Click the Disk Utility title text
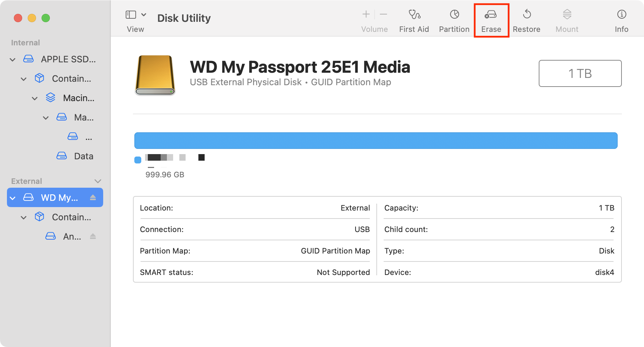 (x=184, y=18)
